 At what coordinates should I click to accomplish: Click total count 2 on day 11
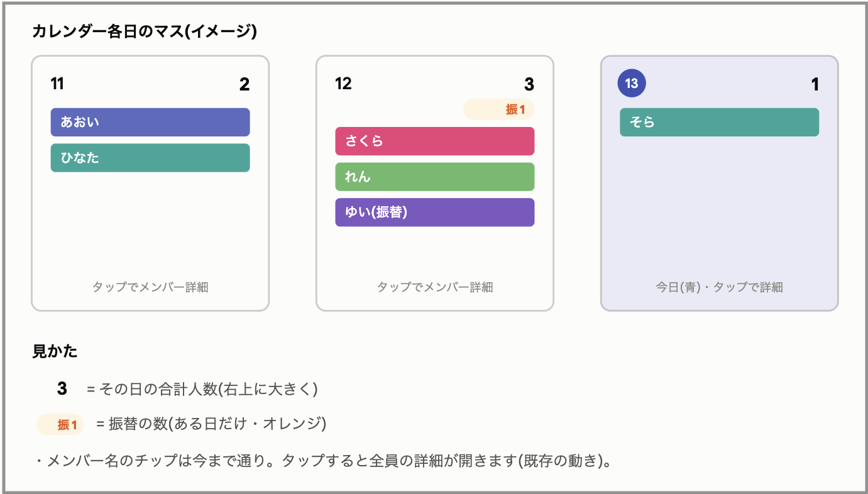pos(244,84)
